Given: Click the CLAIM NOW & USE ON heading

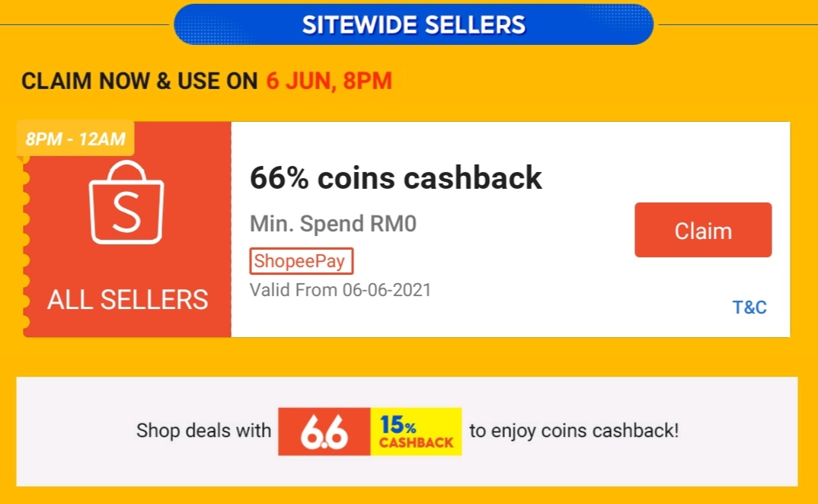Looking at the screenshot, I should tap(139, 81).
